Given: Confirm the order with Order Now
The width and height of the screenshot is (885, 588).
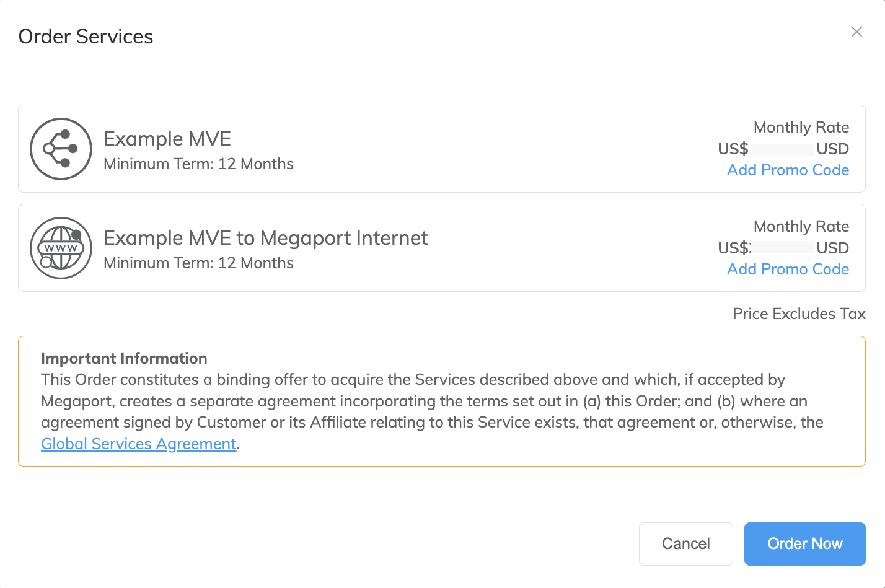Looking at the screenshot, I should pyautogui.click(x=804, y=544).
